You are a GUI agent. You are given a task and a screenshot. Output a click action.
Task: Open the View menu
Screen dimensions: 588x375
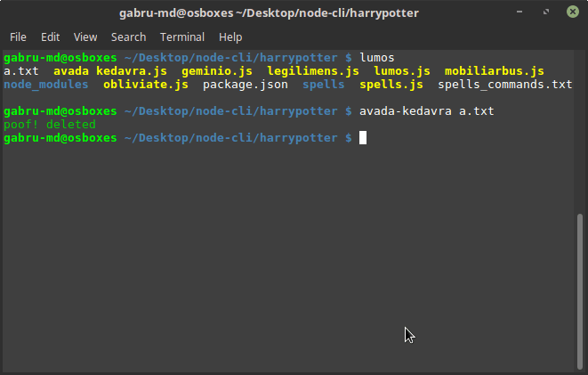pos(85,37)
